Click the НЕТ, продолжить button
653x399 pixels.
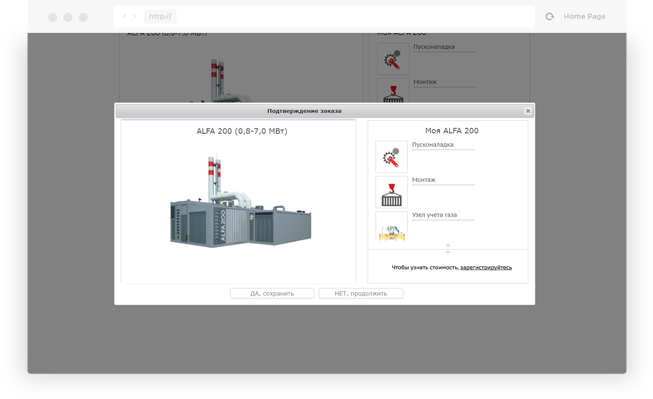pyautogui.click(x=361, y=294)
